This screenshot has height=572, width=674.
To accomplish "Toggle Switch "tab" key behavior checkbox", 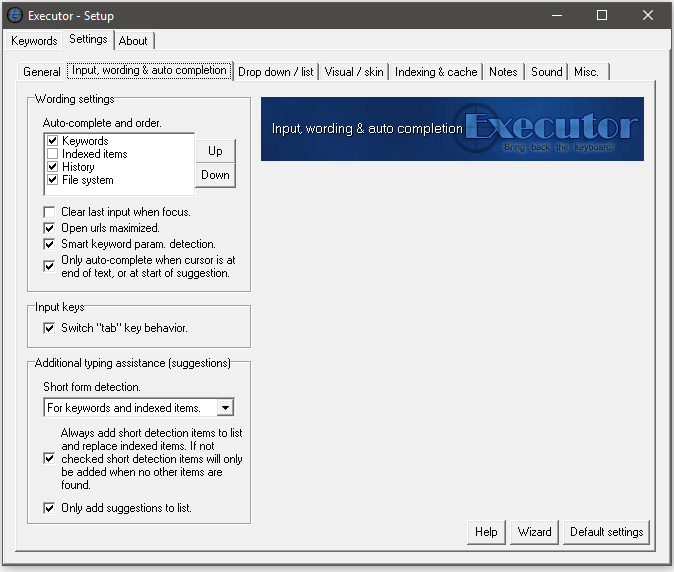I will [49, 328].
